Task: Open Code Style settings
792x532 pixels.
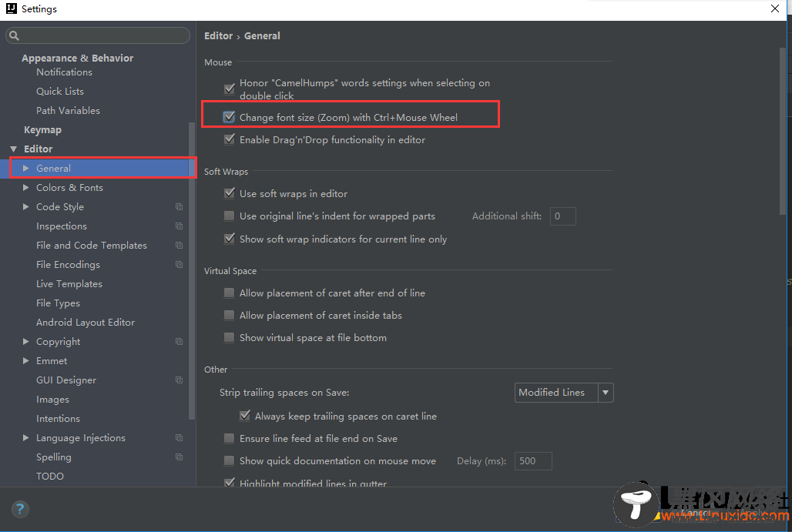Action: (60, 206)
